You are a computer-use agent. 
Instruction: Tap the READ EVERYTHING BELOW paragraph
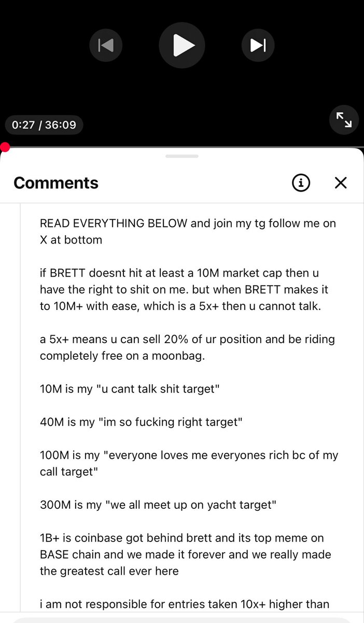[x=188, y=232]
